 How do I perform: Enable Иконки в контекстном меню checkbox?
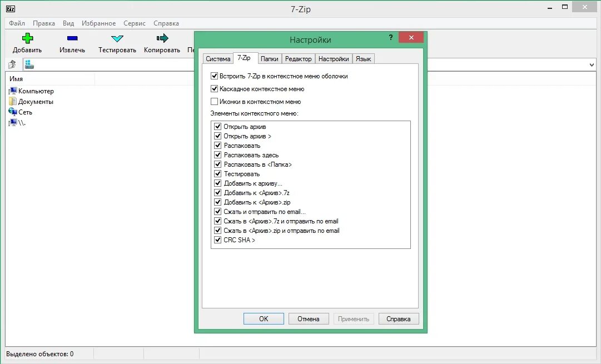(x=214, y=102)
